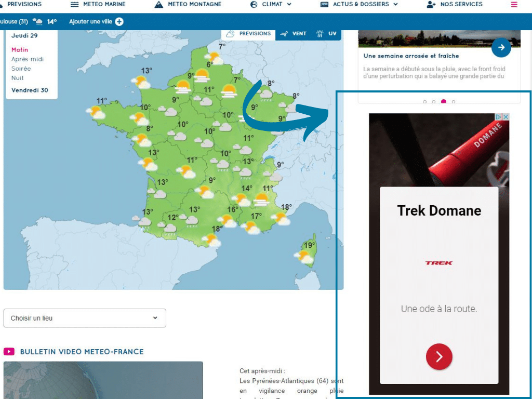Click Corsica weather icon showing 19°
The height and width of the screenshot is (399, 532).
coord(304,257)
